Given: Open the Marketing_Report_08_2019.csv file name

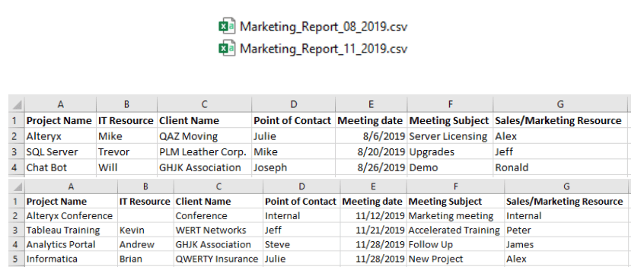Looking at the screenshot, I should pos(324,27).
